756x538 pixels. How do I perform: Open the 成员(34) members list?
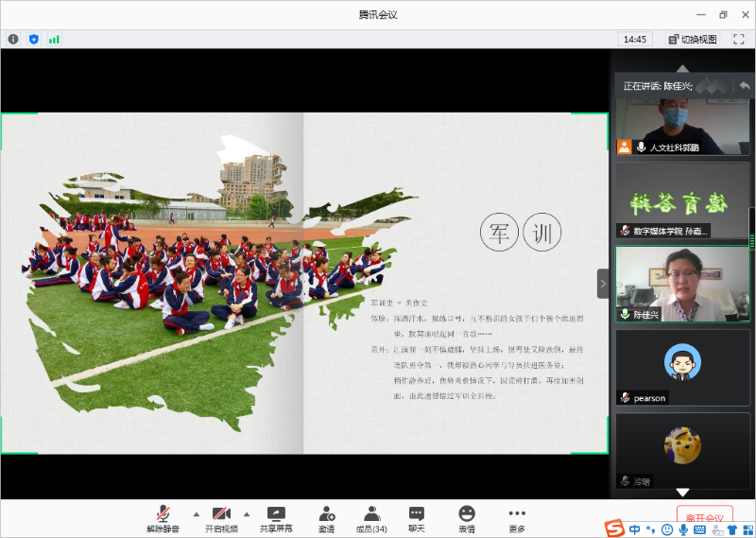tap(371, 519)
